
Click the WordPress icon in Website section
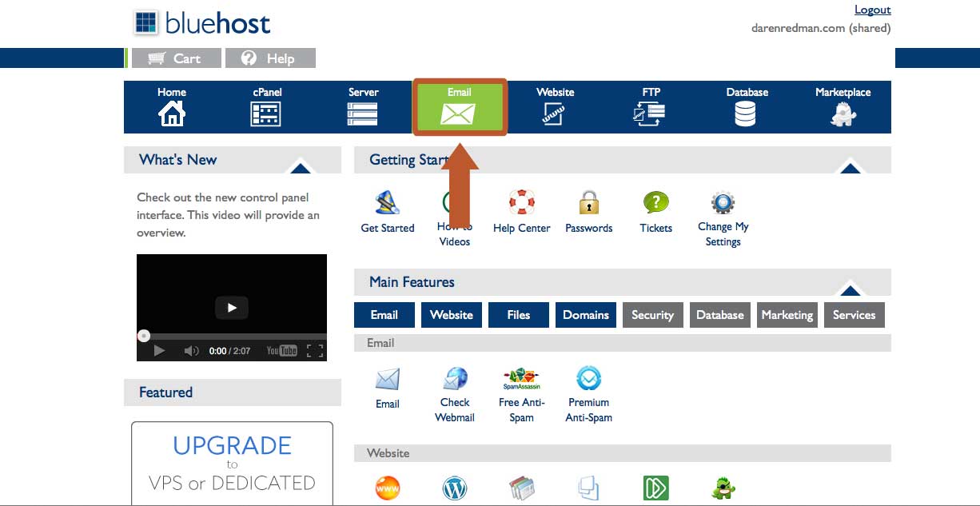(x=455, y=488)
